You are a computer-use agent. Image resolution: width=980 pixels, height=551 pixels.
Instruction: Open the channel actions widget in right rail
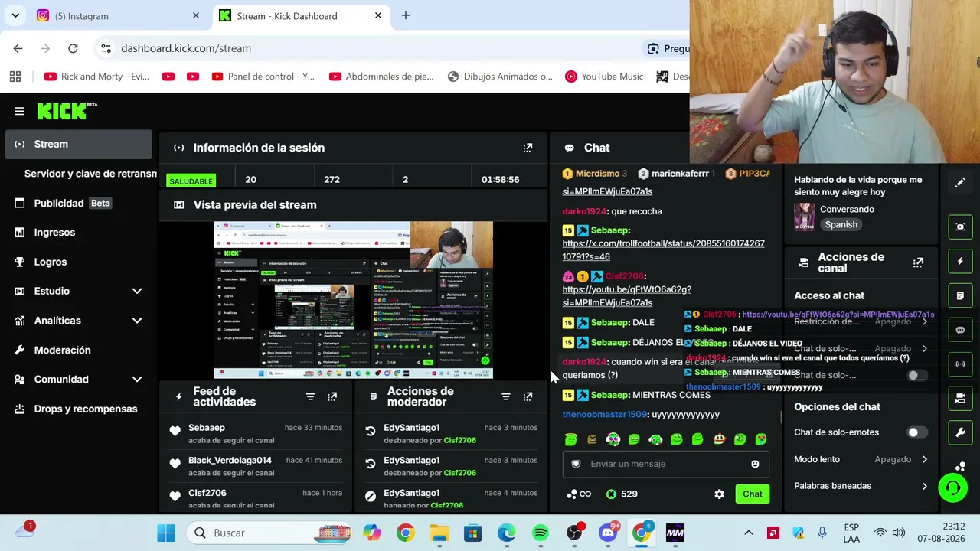[x=960, y=399]
